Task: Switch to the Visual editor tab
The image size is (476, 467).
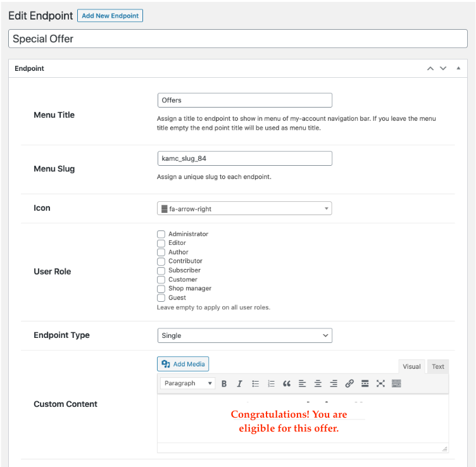Action: (x=411, y=366)
